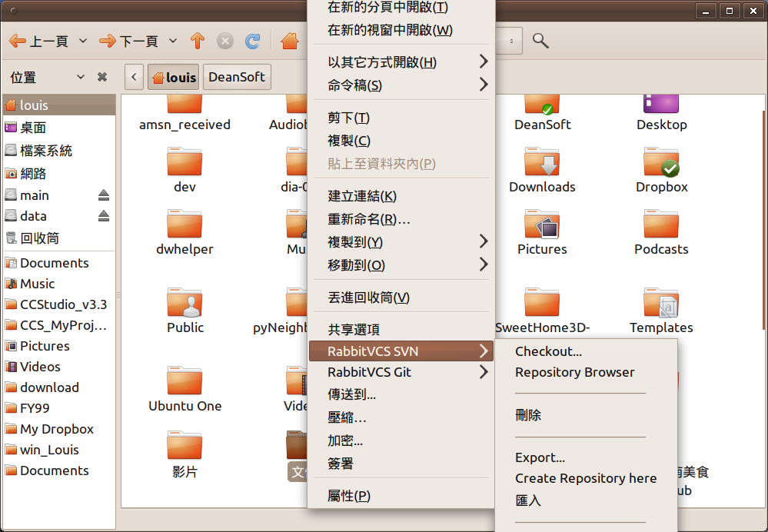Stop loading with the gray X icon
768x532 pixels.
point(224,42)
